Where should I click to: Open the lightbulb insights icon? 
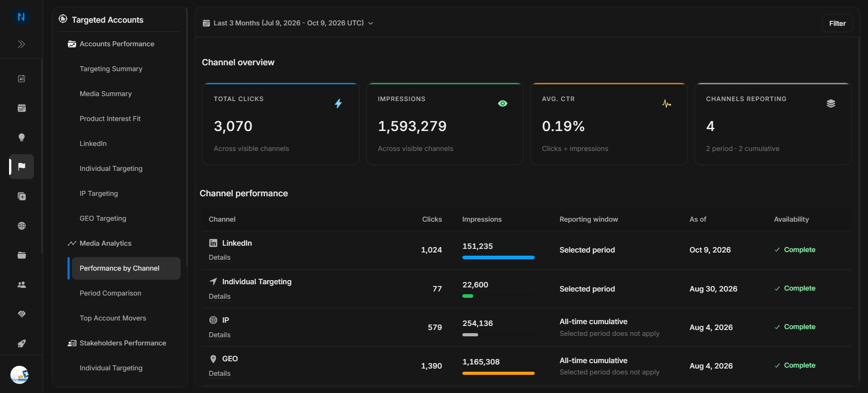click(x=21, y=137)
